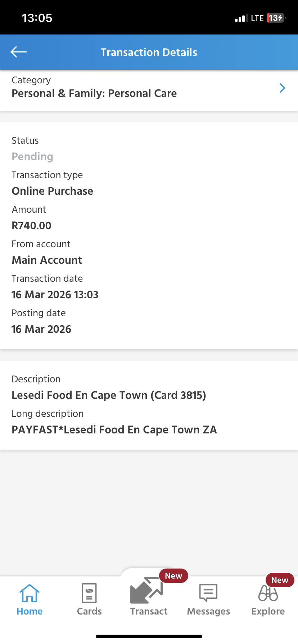Screen dimensions: 298x644
Task: Expand the Category chevron arrow
Action: (x=282, y=88)
